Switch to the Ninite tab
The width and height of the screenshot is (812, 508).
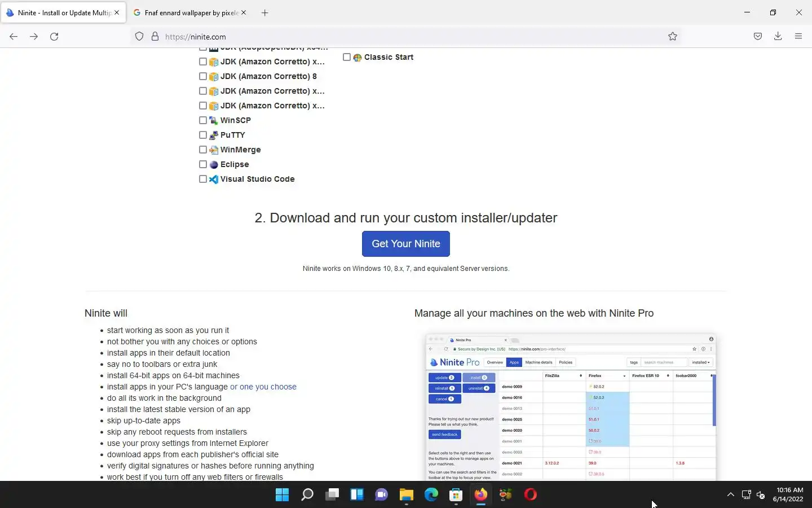click(x=63, y=12)
